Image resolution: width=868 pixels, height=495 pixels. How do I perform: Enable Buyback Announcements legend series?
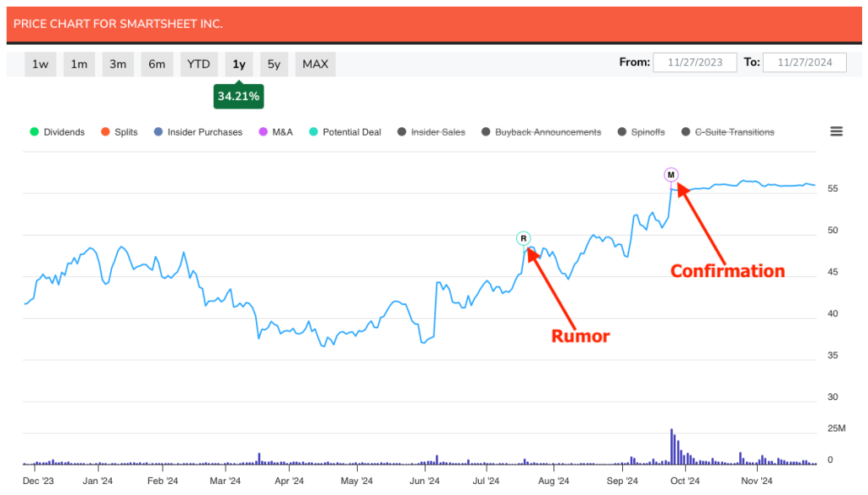click(x=542, y=131)
